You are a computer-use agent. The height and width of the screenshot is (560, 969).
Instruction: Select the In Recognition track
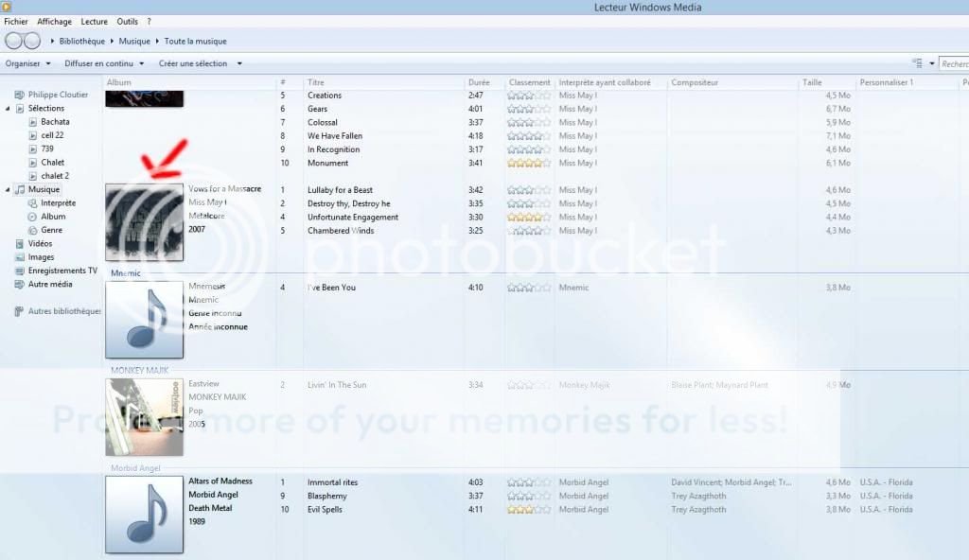(x=333, y=149)
